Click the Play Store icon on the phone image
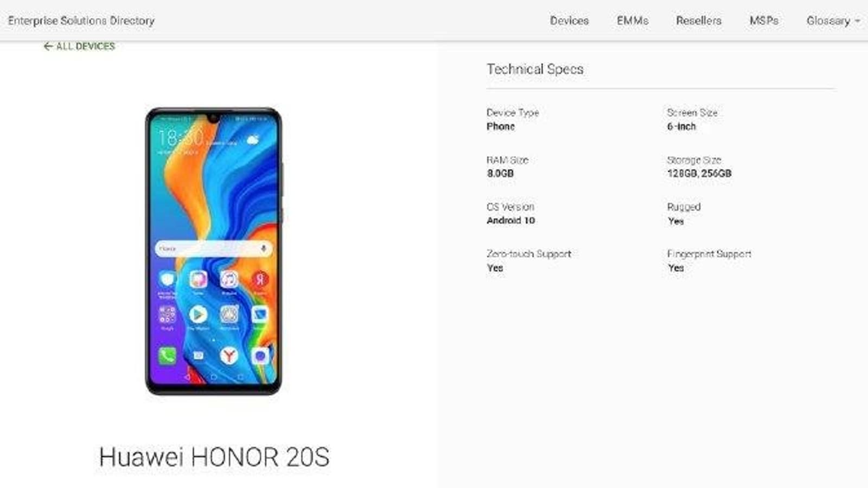 point(198,314)
